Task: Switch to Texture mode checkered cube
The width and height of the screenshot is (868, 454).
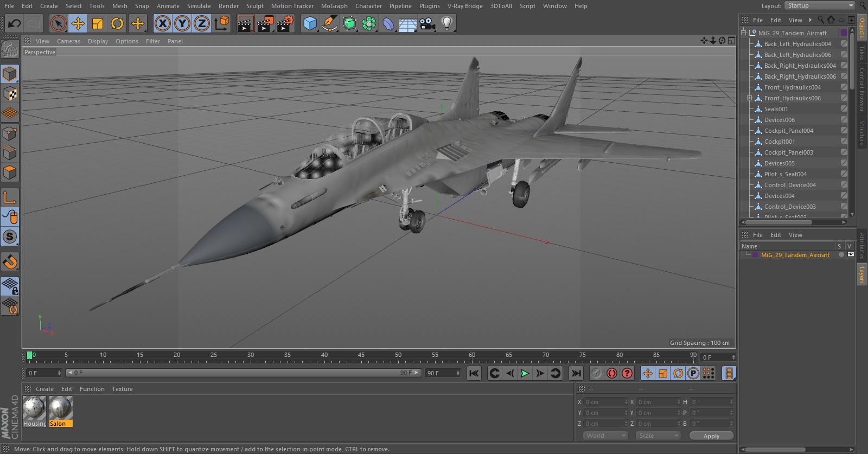Action: pos(10,94)
